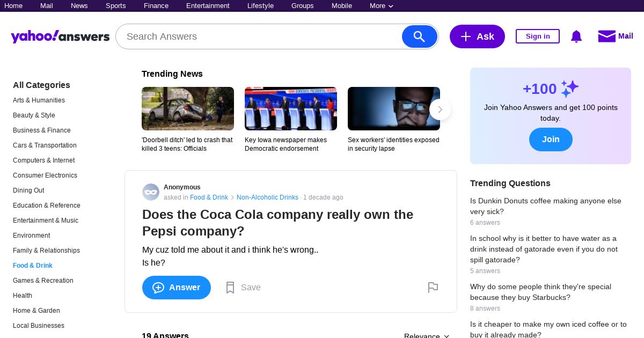Select Environment category
The image size is (644, 338).
(x=32, y=236)
